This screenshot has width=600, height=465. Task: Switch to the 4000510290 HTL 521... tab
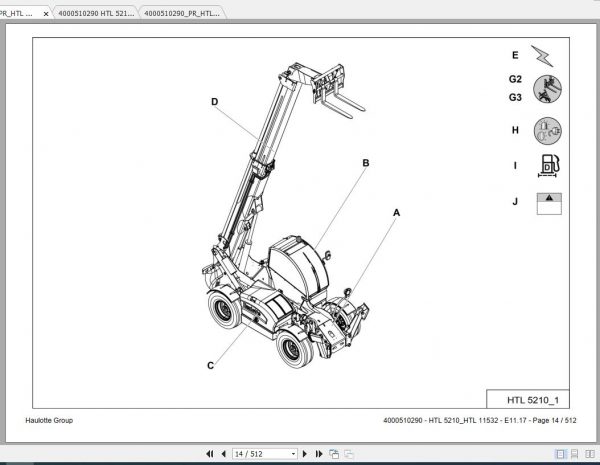click(x=96, y=13)
